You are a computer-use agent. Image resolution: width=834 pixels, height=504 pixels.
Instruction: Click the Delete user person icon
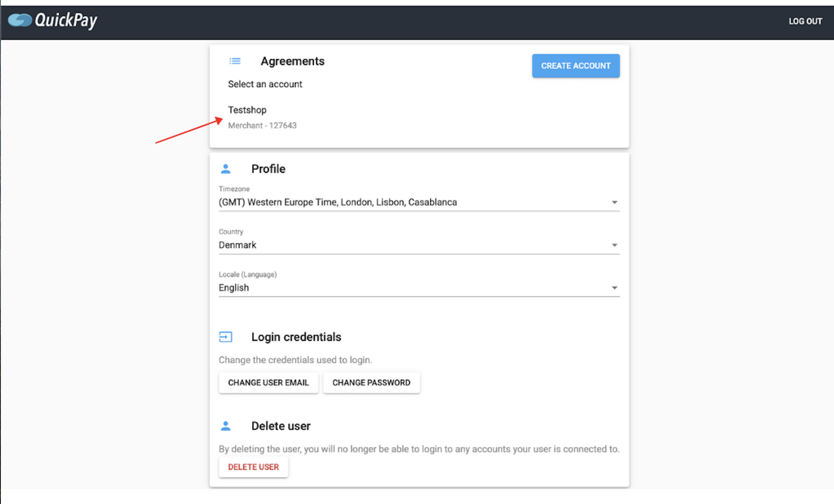coord(225,426)
